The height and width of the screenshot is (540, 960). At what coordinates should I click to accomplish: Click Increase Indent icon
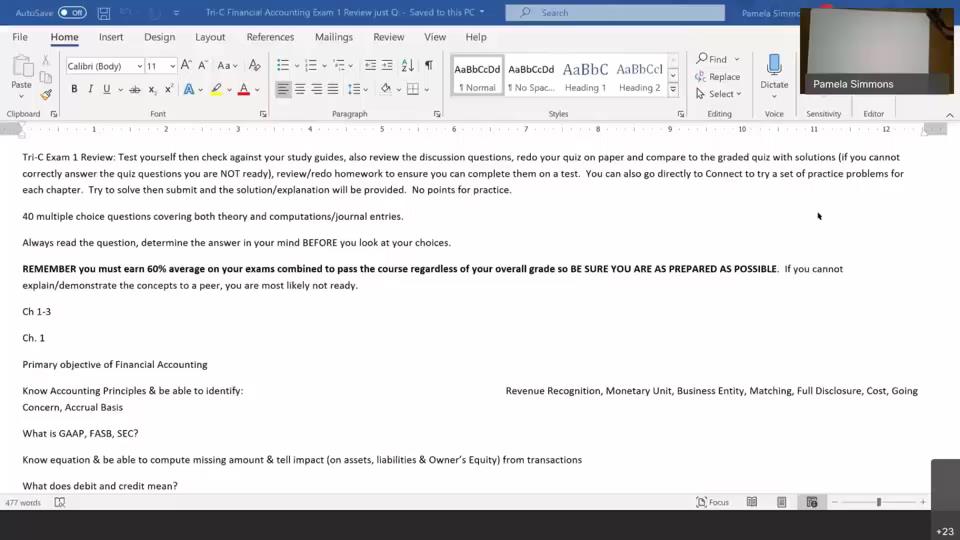pos(387,65)
